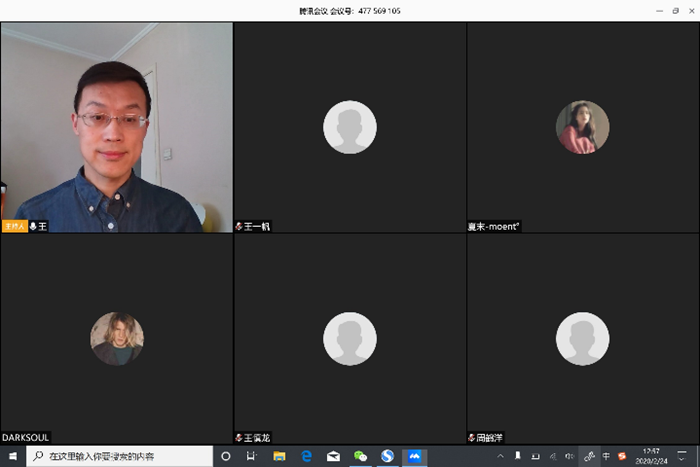The image size is (700, 467).
Task: Expand hidden system tray icons
Action: pos(501,456)
